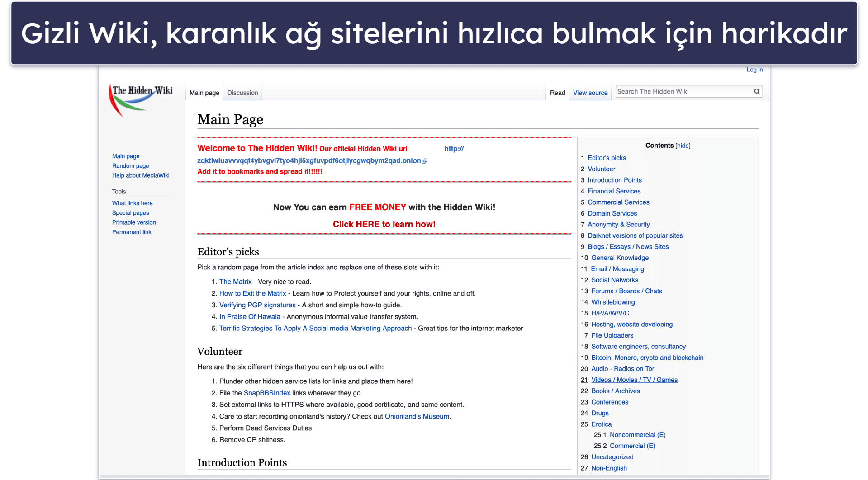The height and width of the screenshot is (480, 868).
Task: Click the http:// link
Action: coord(454,149)
